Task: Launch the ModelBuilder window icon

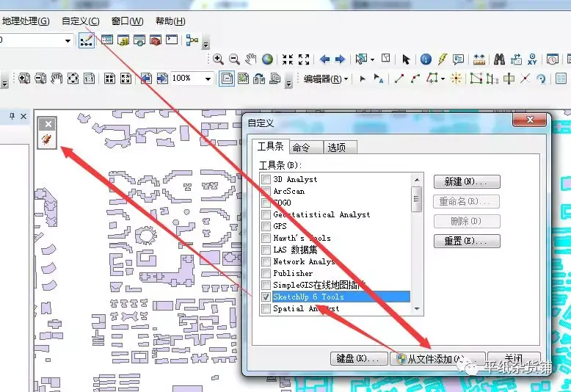Action: 192,40
